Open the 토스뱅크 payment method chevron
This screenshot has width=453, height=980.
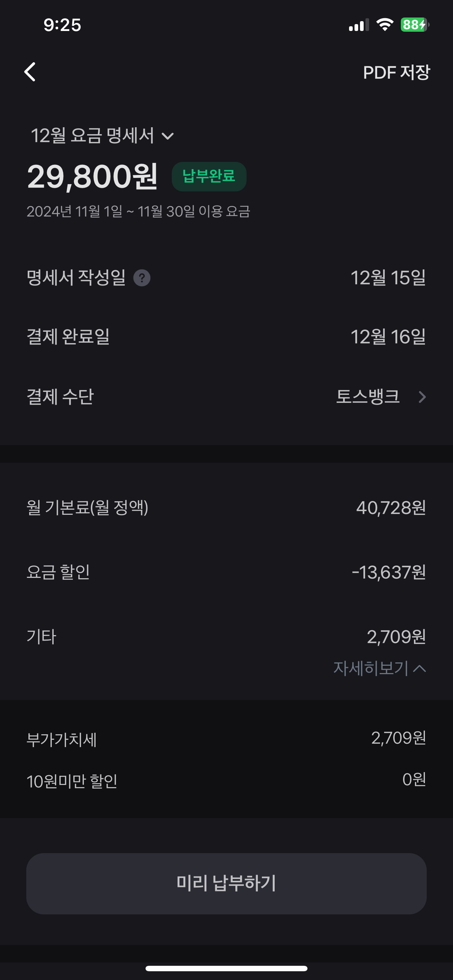422,397
